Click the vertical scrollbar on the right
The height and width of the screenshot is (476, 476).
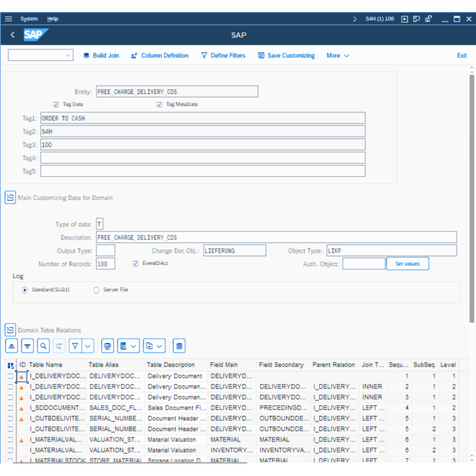[x=472, y=196]
